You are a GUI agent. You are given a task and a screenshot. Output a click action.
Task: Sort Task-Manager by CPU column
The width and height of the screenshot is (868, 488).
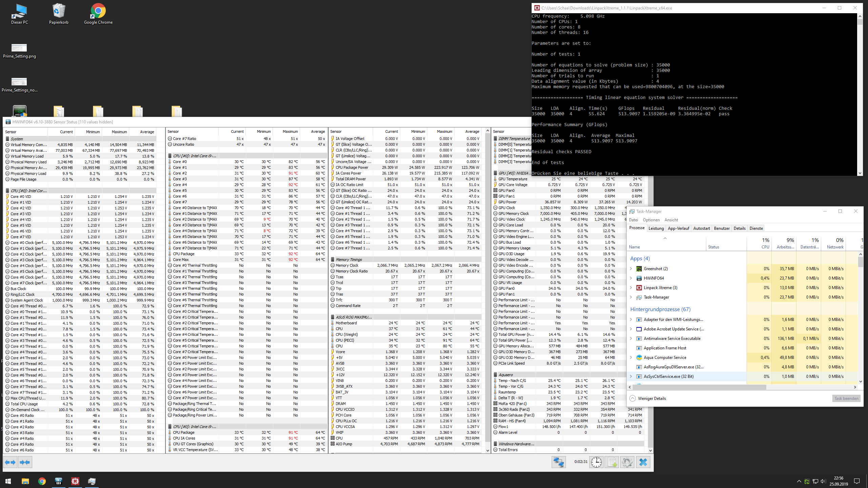(x=759, y=243)
